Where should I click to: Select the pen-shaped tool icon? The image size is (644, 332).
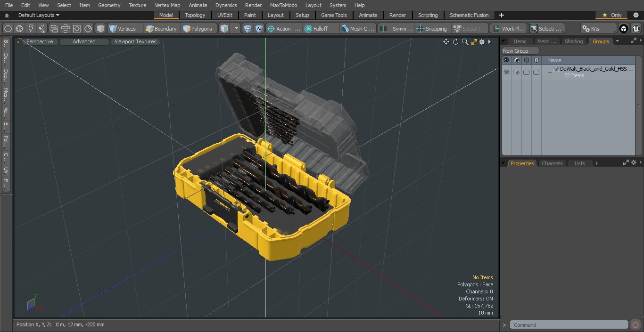pyautogui.click(x=31, y=29)
